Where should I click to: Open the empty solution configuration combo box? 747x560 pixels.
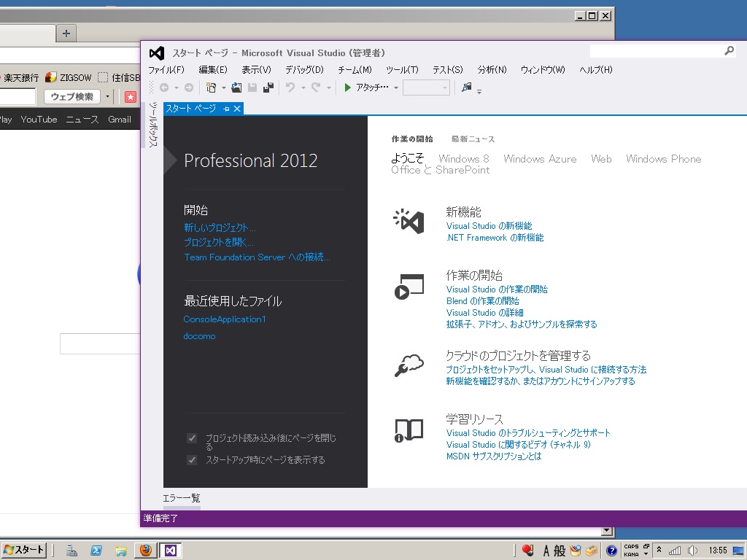pos(426,87)
